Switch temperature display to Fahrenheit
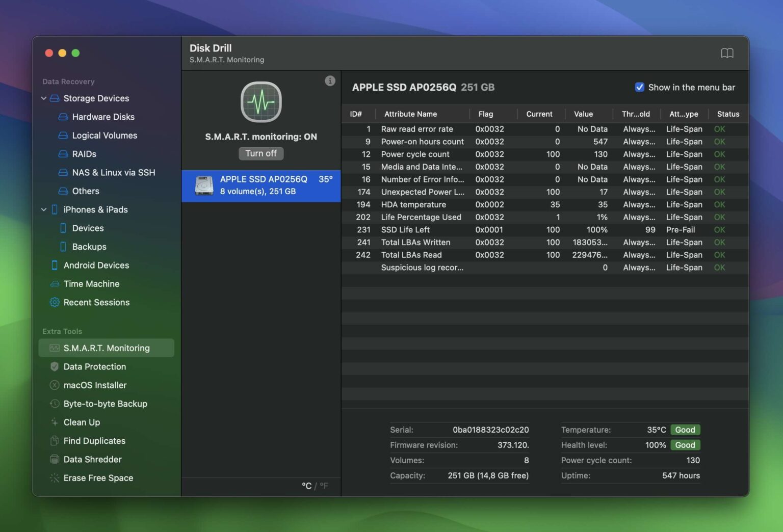Image resolution: width=783 pixels, height=532 pixels. [x=325, y=486]
